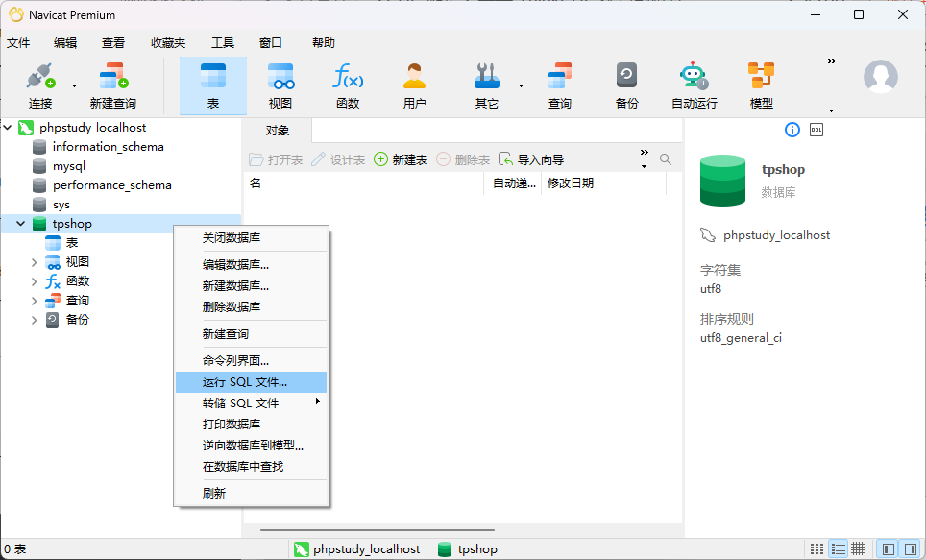Click the object search magnifier icon
926x560 pixels.
point(666,159)
